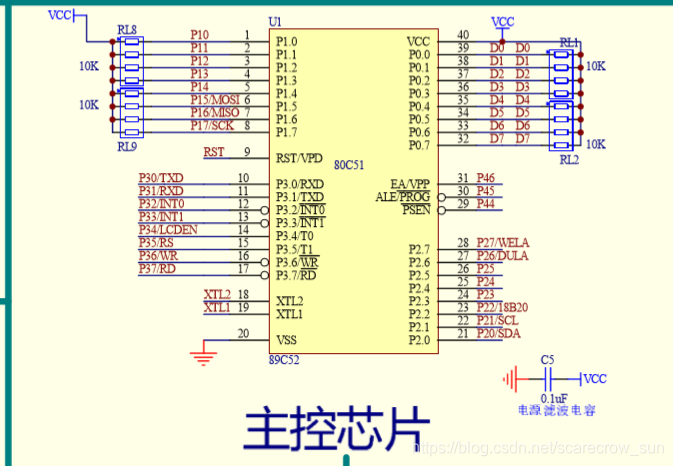673x466 pixels.
Task: Select the RL8 resistor network body
Action: [x=132, y=61]
